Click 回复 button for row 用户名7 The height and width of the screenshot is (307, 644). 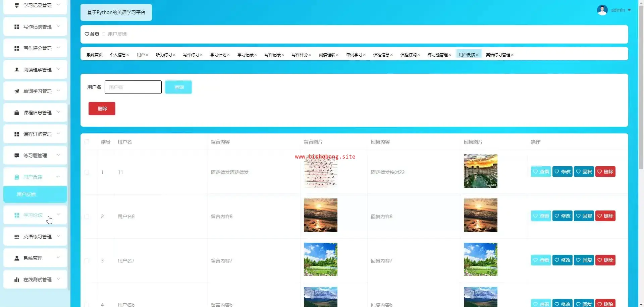click(x=584, y=260)
